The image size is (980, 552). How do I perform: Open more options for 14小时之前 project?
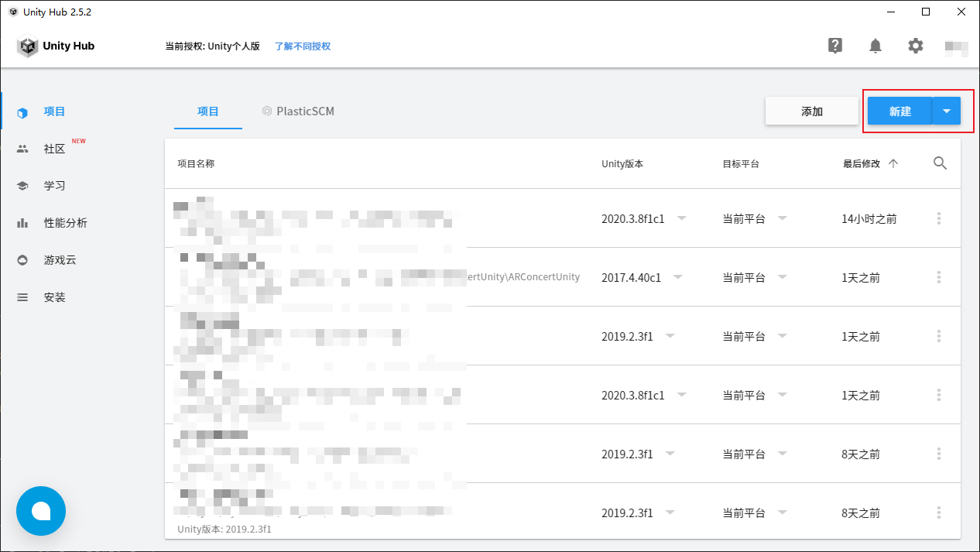[939, 218]
